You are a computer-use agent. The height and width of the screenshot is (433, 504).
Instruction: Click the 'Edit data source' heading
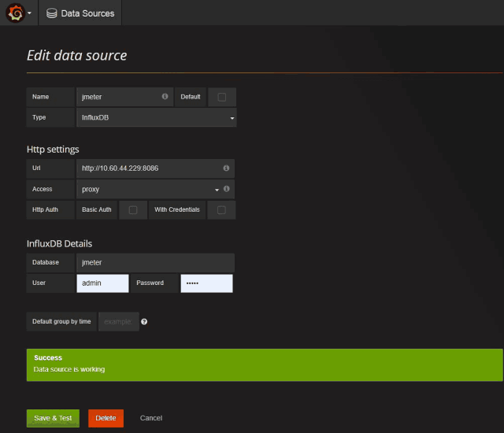(77, 56)
